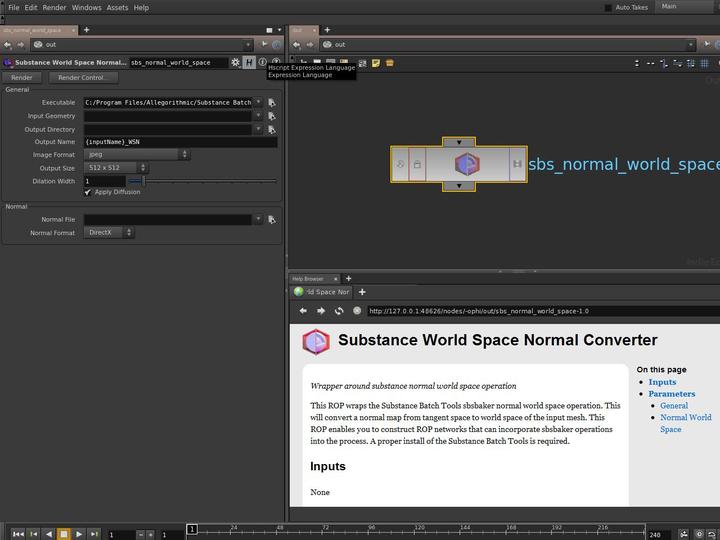Click the file chooser icon beside Executable
Image resolution: width=720 pixels, height=540 pixels.
(x=272, y=102)
